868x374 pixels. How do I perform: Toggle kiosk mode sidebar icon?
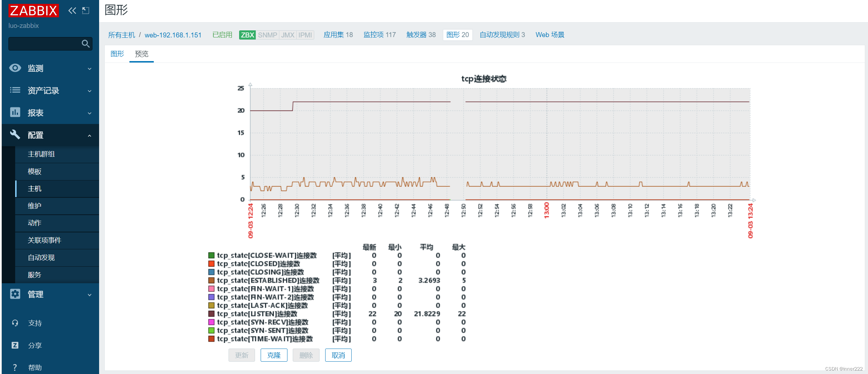[86, 11]
